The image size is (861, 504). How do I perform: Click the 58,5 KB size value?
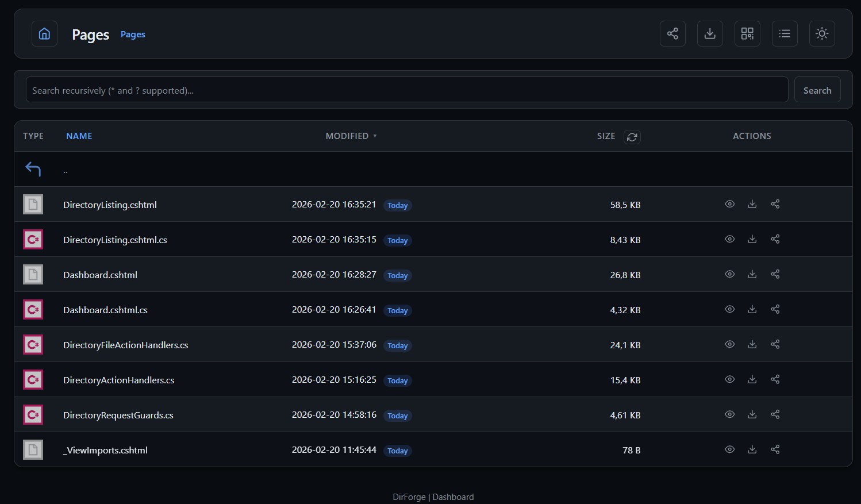tap(625, 205)
